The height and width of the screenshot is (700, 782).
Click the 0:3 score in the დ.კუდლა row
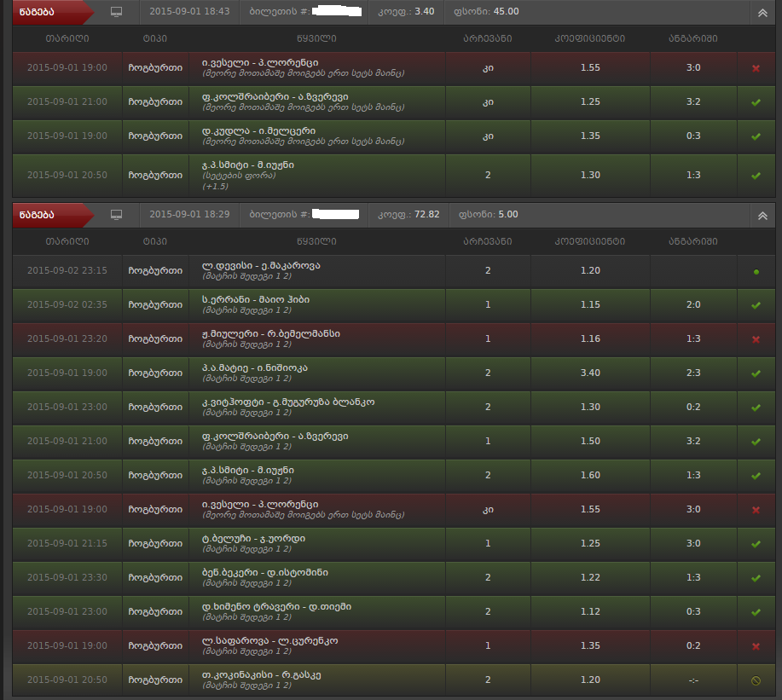(693, 136)
